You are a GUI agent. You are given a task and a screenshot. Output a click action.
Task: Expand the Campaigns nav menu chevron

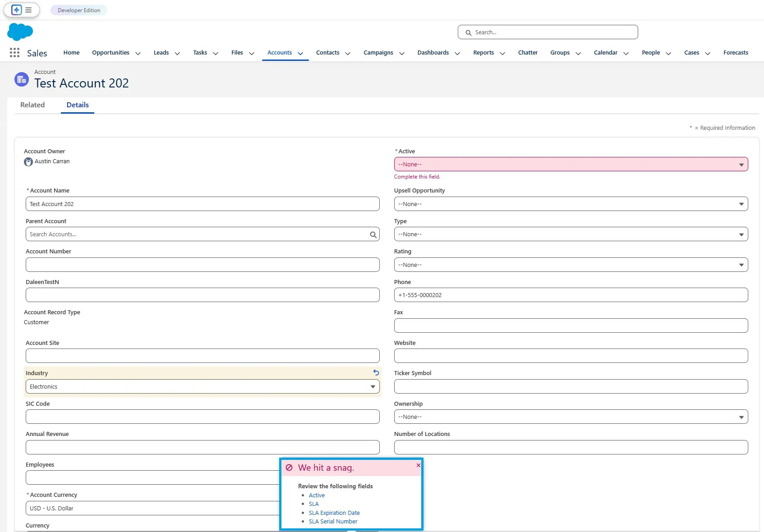coord(402,53)
